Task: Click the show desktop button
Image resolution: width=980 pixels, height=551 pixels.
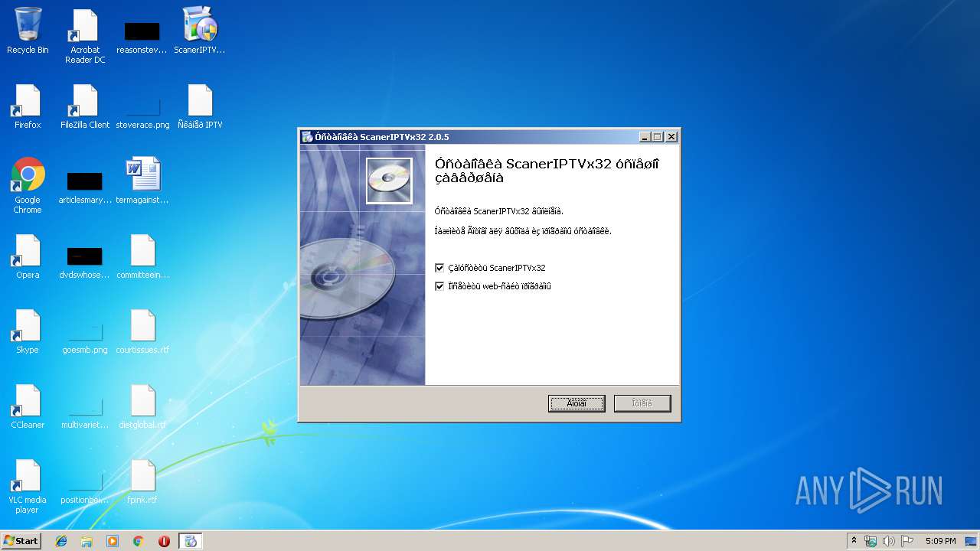Action: 972,541
